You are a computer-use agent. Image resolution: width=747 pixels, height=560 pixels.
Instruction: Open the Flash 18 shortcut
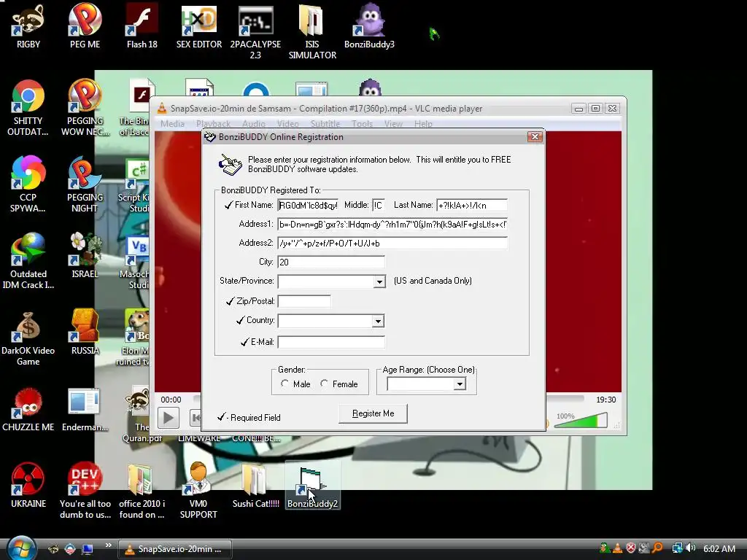click(142, 27)
